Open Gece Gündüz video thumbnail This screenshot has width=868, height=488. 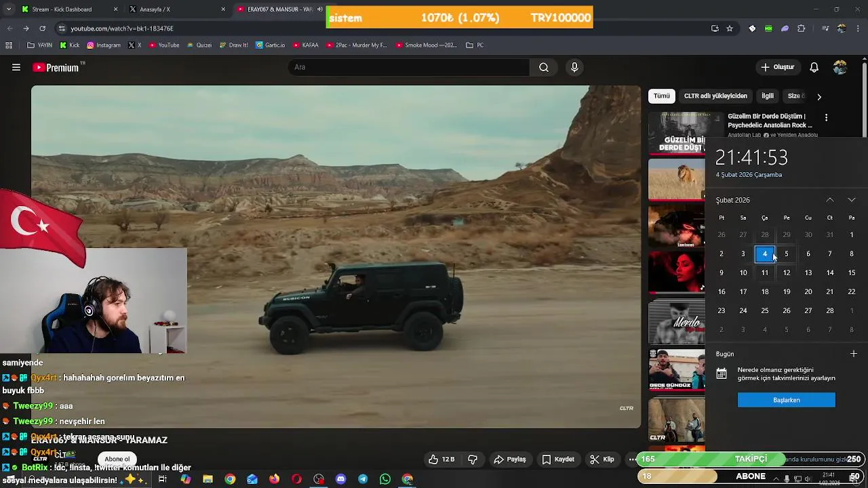coord(677,370)
